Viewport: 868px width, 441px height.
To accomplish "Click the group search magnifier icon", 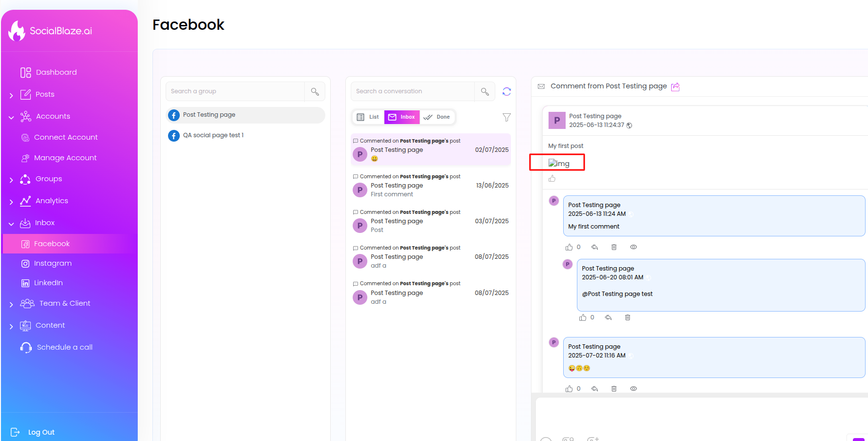I will (x=315, y=91).
